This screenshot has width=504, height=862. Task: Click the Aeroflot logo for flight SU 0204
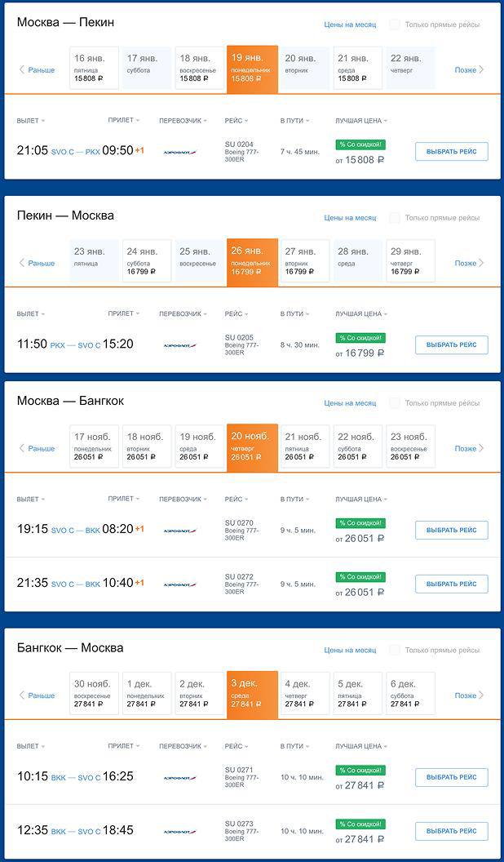pyautogui.click(x=179, y=153)
